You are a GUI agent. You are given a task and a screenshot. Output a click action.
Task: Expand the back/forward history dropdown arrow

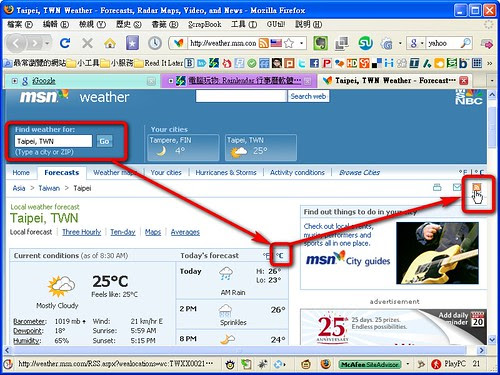47,43
